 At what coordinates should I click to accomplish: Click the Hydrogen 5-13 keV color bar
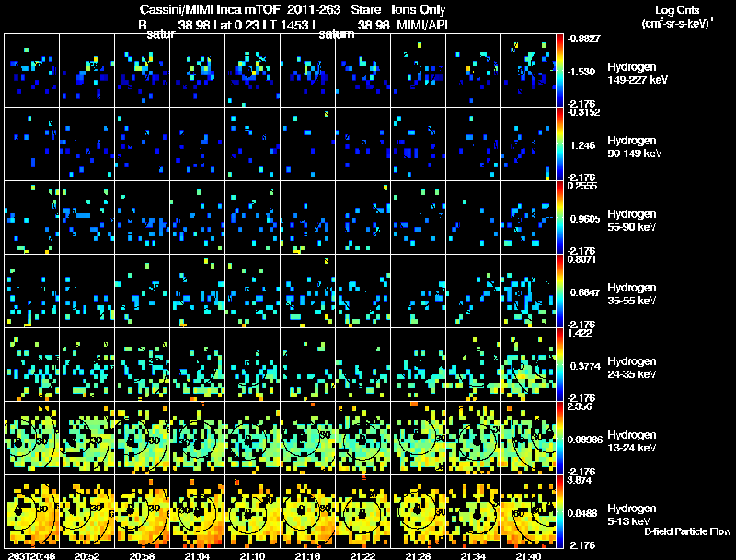point(561,511)
